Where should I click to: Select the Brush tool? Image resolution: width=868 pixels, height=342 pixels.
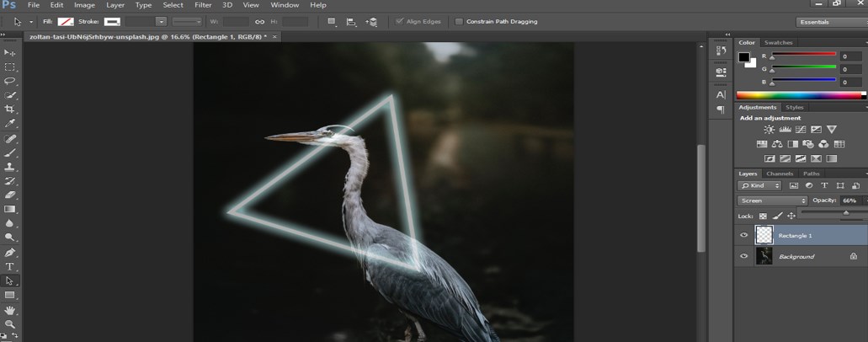tap(9, 152)
